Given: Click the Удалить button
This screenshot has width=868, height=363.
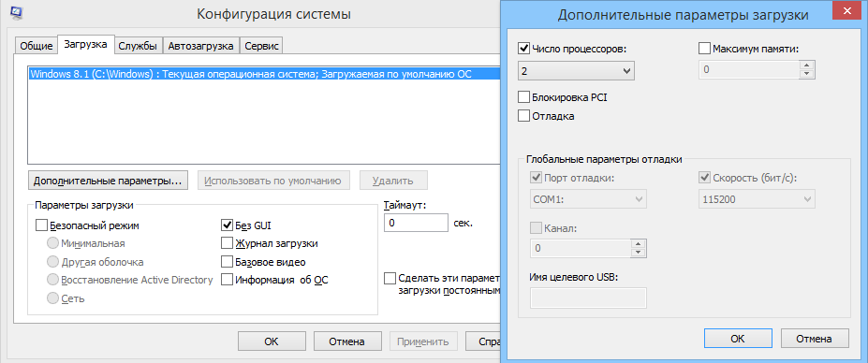Looking at the screenshot, I should (x=393, y=181).
